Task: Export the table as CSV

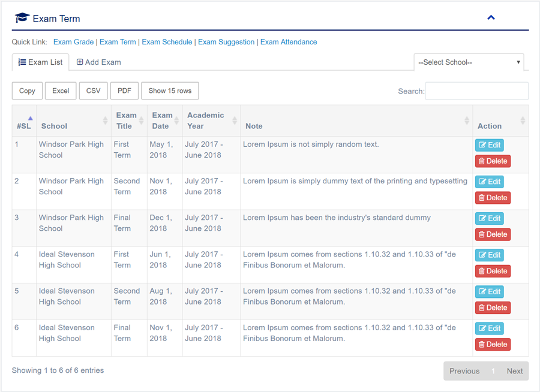Action: click(94, 91)
